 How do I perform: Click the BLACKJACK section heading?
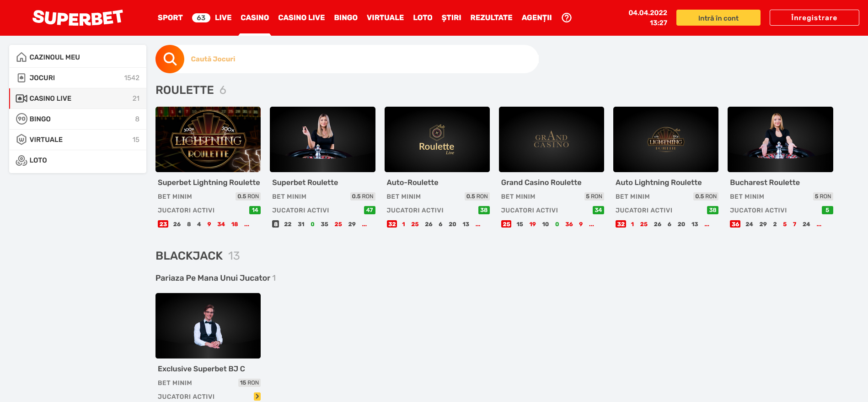point(189,256)
